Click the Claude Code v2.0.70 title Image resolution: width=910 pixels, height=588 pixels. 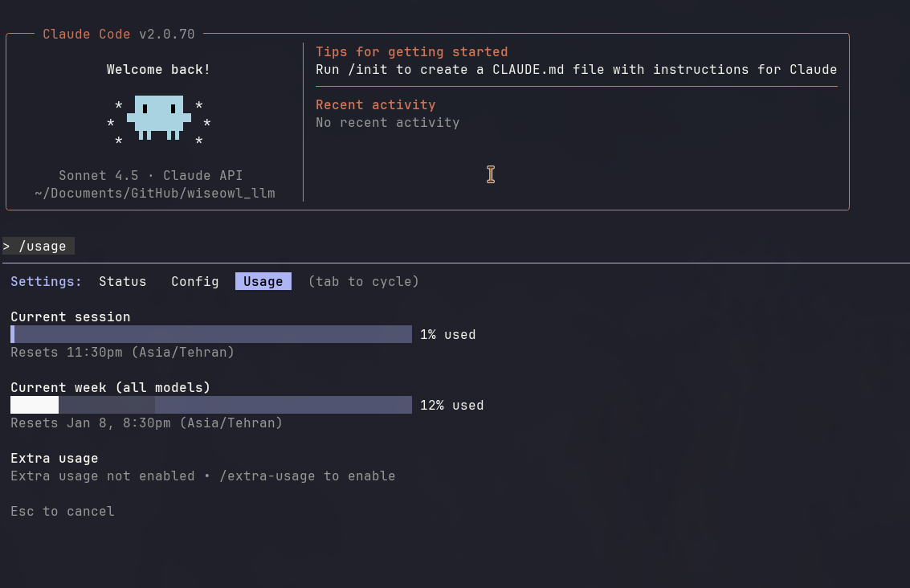tap(118, 34)
